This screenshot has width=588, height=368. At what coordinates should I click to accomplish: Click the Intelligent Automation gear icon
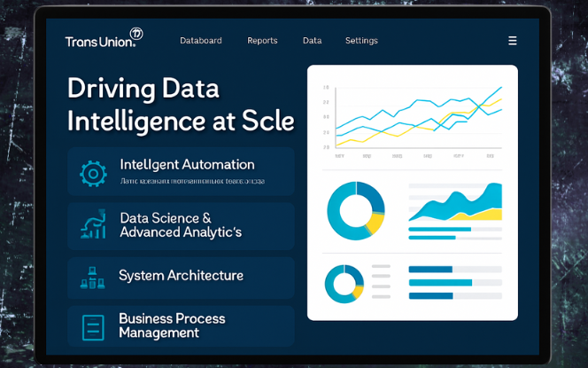point(93,172)
